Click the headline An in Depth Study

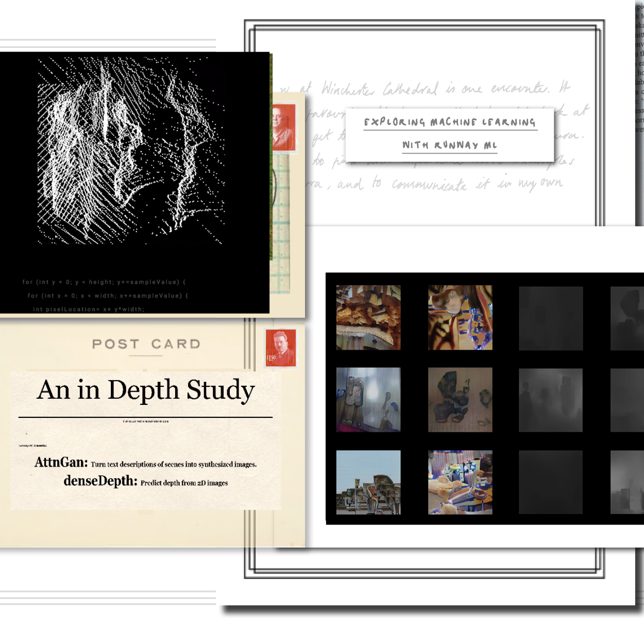pos(145,390)
